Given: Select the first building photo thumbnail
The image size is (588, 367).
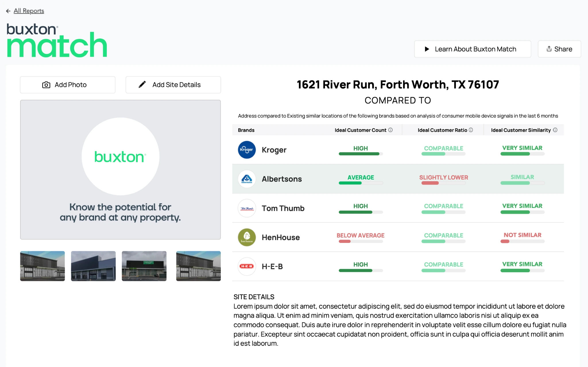Looking at the screenshot, I should (42, 266).
